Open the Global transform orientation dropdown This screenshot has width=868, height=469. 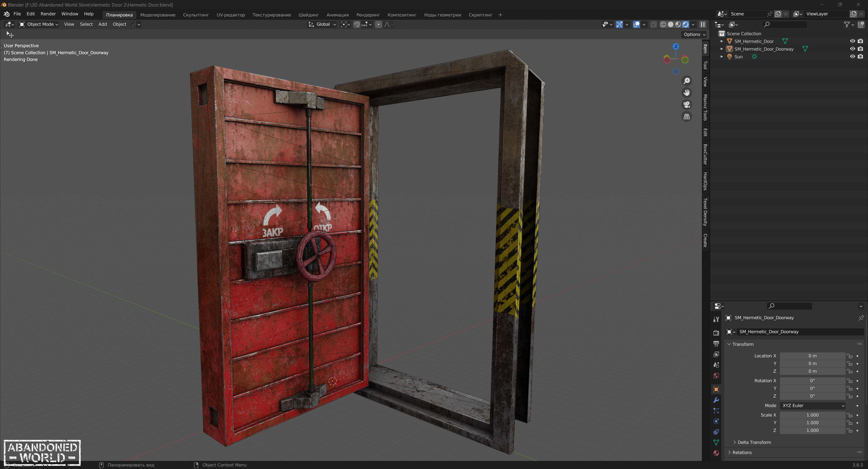(322, 24)
